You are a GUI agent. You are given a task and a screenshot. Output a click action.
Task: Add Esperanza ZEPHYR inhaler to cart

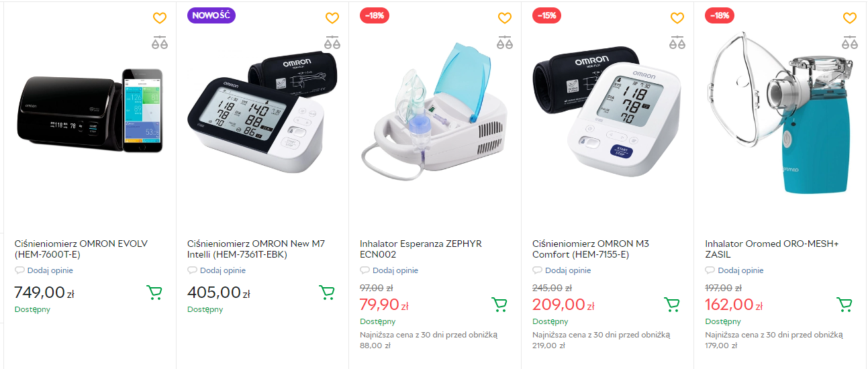point(499,305)
